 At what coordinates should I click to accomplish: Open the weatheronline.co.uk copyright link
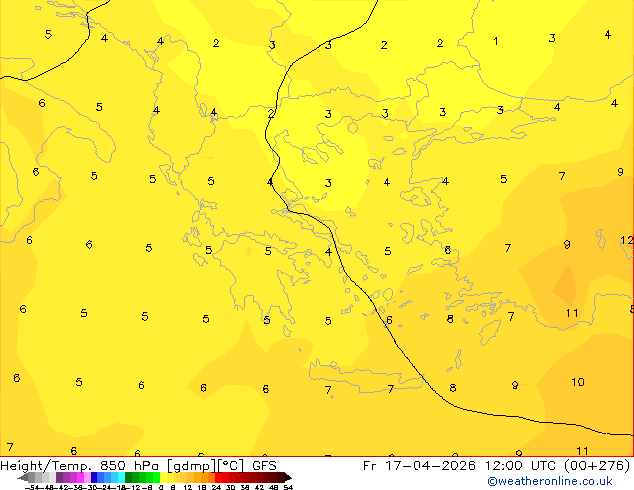point(550,481)
